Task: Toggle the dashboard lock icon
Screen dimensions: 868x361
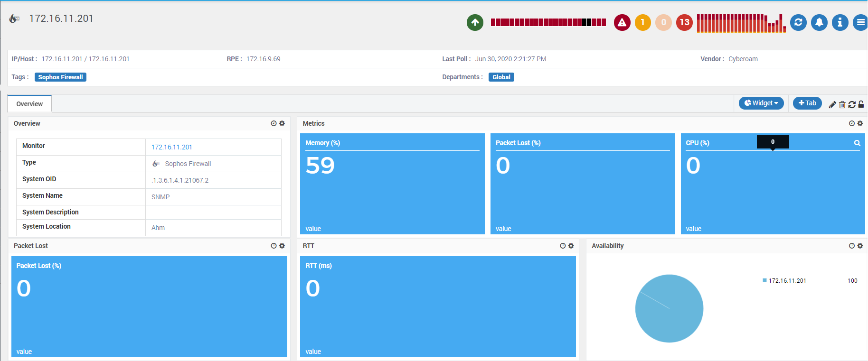Action: [x=861, y=104]
